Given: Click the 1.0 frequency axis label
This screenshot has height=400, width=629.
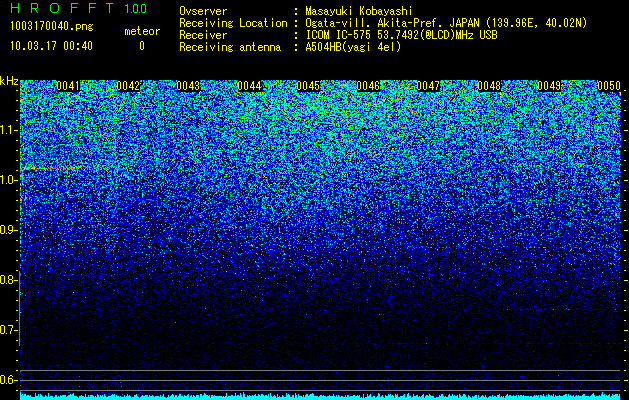Looking at the screenshot, I should pos(9,180).
